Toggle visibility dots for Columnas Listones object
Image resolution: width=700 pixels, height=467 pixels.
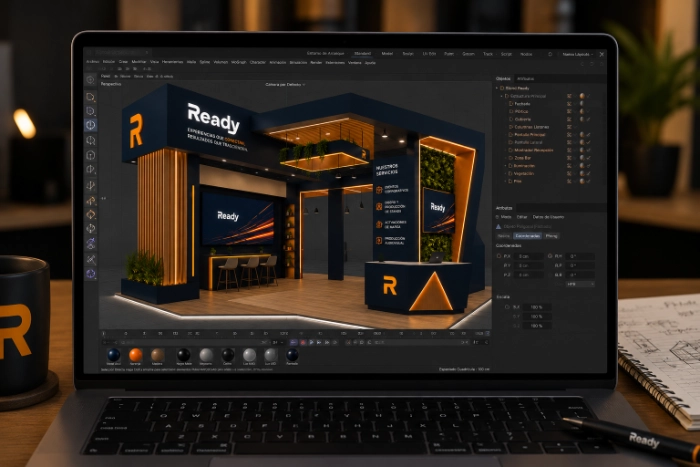pos(570,127)
